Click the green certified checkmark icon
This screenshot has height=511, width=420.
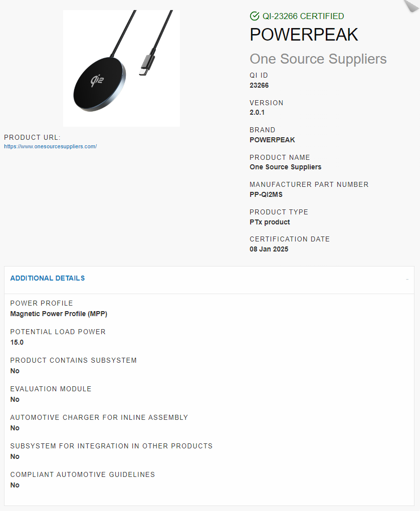[255, 17]
